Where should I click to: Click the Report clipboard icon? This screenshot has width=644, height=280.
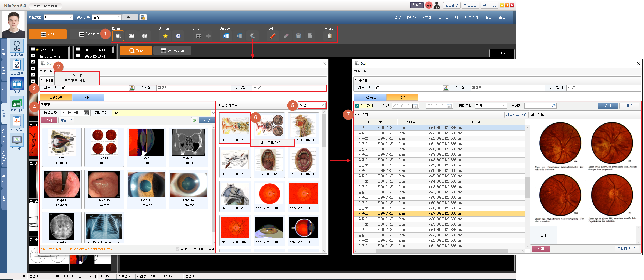329,36
